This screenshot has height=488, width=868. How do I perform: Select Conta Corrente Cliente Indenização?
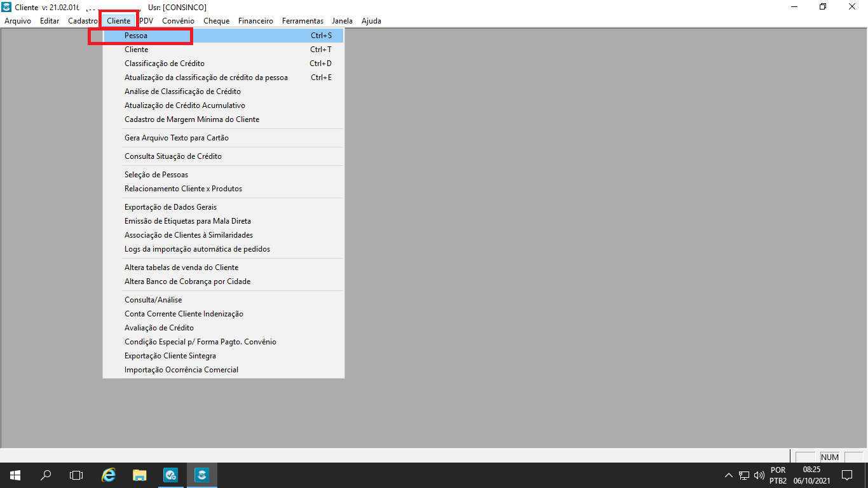coord(224,314)
